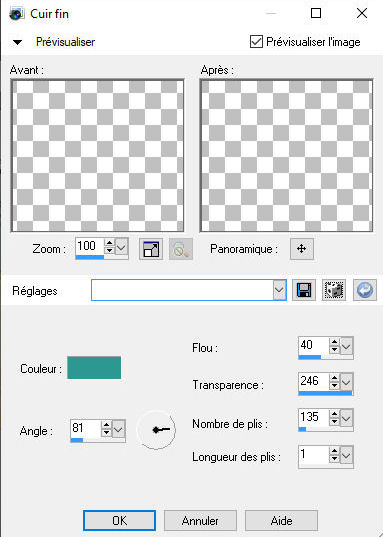Open the Transparence slider dropdown

click(346, 382)
